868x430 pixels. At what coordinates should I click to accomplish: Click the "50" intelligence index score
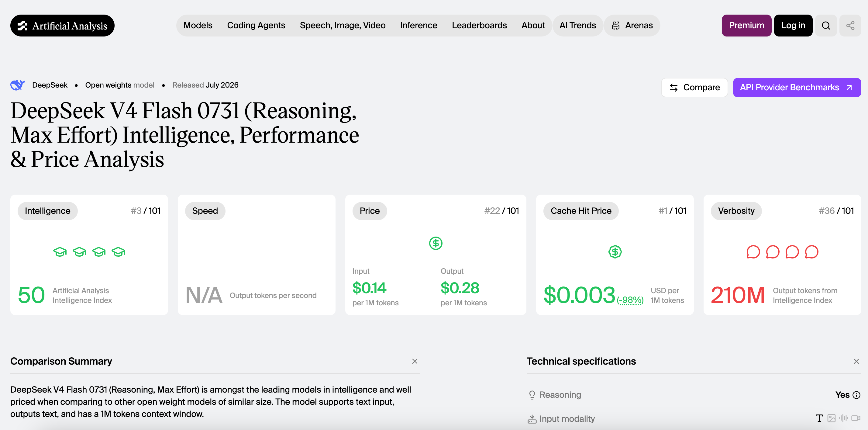[31, 295]
